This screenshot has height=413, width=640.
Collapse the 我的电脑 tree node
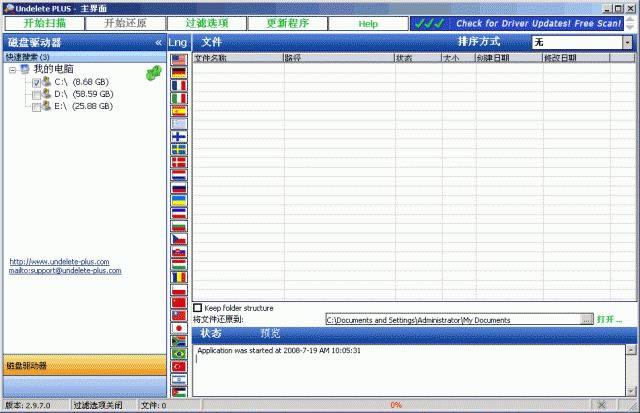tap(13, 70)
